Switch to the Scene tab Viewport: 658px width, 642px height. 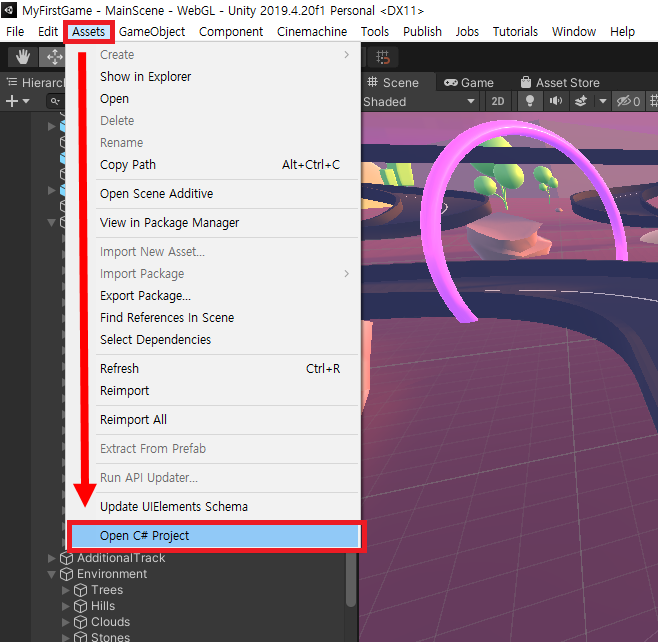[393, 83]
